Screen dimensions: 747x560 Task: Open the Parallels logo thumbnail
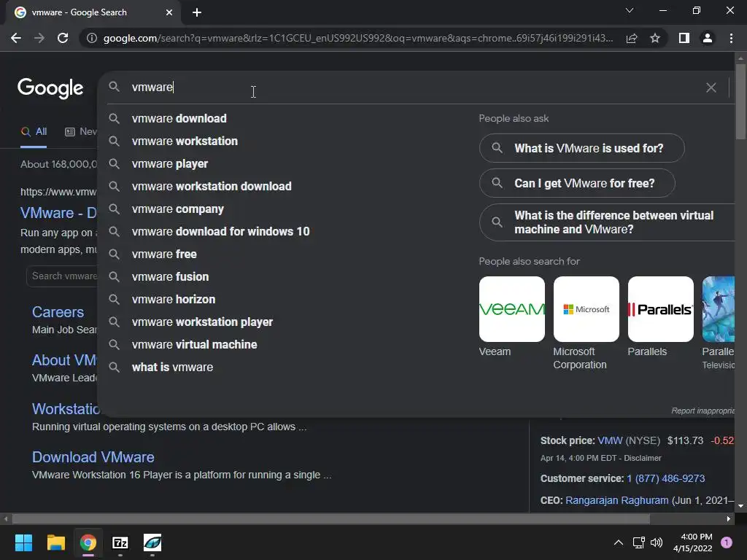[660, 309]
